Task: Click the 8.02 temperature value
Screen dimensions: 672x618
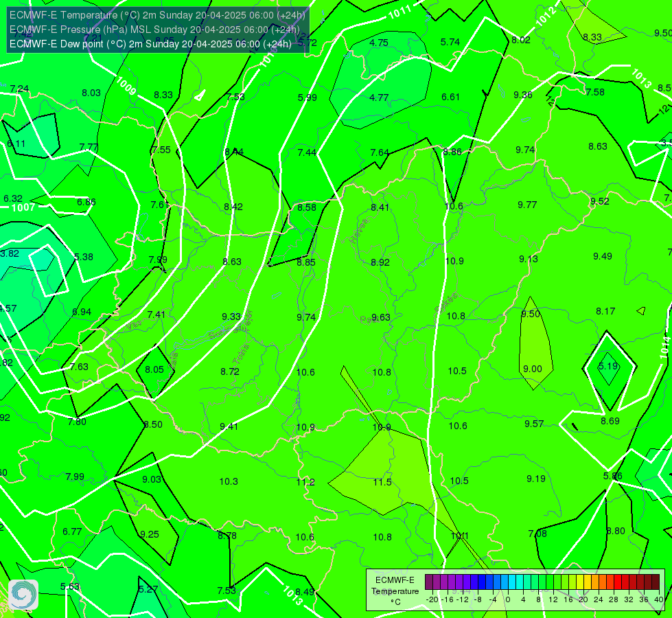Action: [521, 40]
